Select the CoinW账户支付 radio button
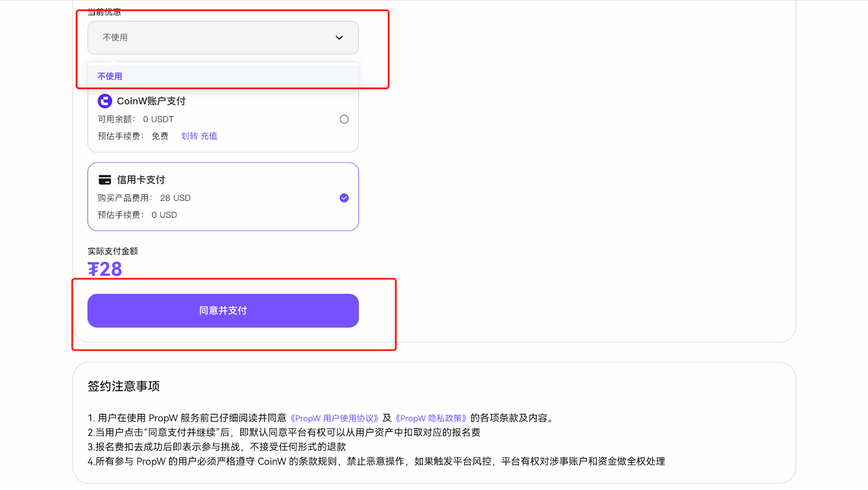 click(344, 119)
